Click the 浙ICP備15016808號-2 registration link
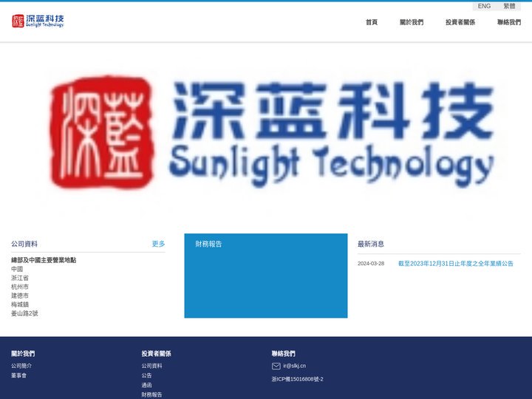Screen dimensions: 532x399 pyautogui.click(x=298, y=379)
